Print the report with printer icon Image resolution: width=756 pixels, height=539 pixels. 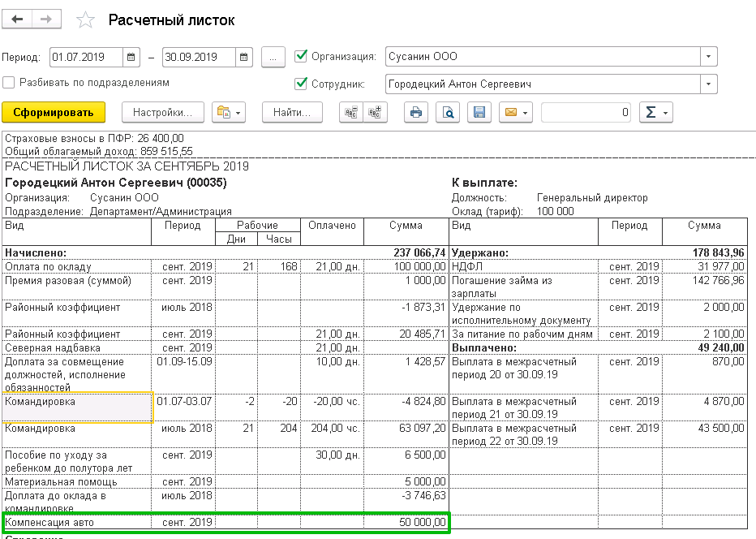tap(415, 113)
